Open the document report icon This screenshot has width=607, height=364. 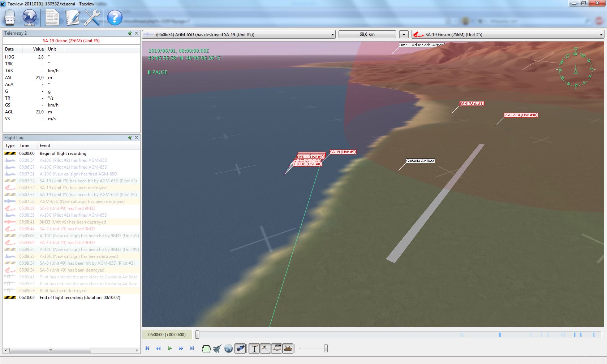pyautogui.click(x=52, y=17)
